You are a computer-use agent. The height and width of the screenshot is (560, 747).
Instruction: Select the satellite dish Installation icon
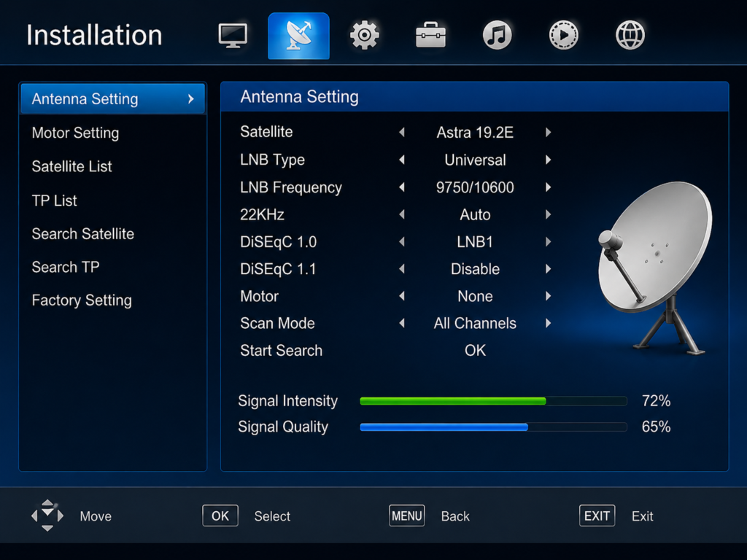click(x=298, y=36)
